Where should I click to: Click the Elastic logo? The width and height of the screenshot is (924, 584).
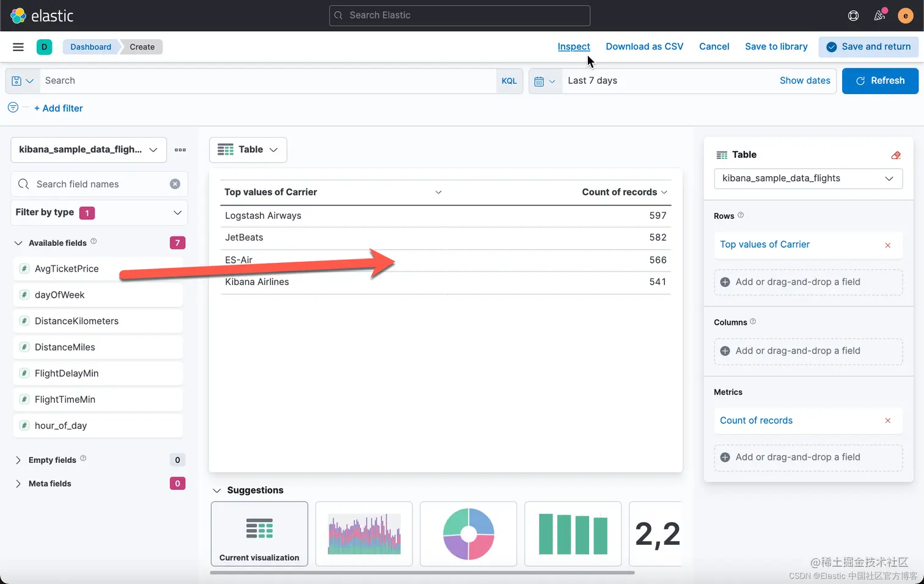tap(42, 15)
